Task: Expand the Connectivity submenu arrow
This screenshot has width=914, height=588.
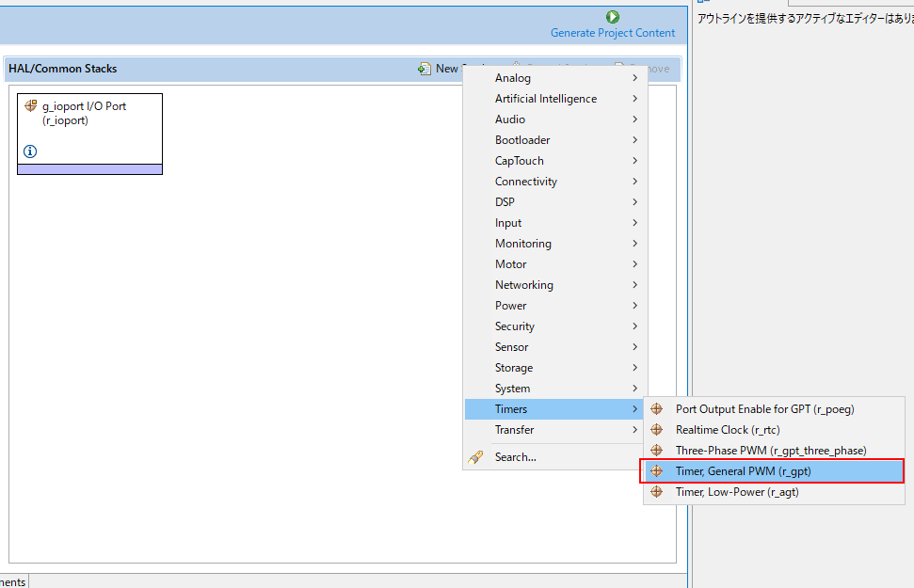Action: [x=635, y=182]
